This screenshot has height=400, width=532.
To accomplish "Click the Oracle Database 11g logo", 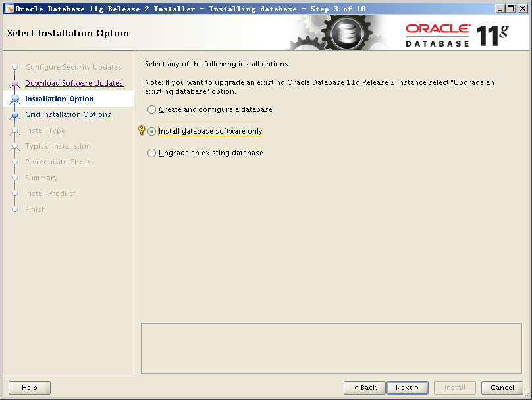I will (x=457, y=34).
